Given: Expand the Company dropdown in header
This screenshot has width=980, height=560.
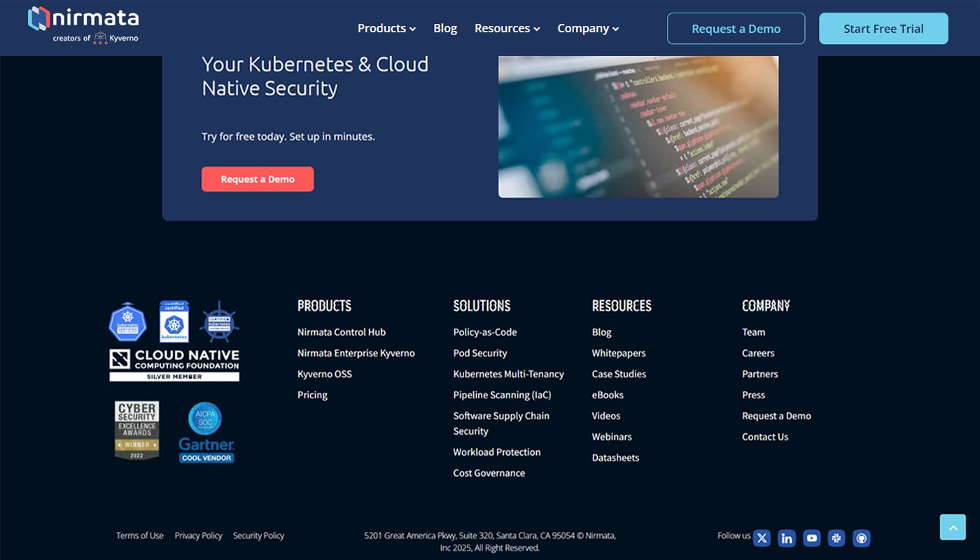Looking at the screenshot, I should [x=588, y=29].
